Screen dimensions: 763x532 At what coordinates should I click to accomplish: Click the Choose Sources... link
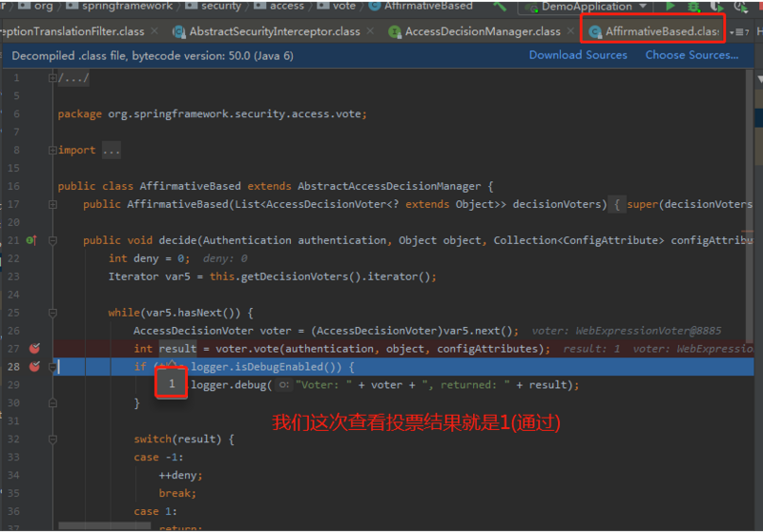pos(691,55)
